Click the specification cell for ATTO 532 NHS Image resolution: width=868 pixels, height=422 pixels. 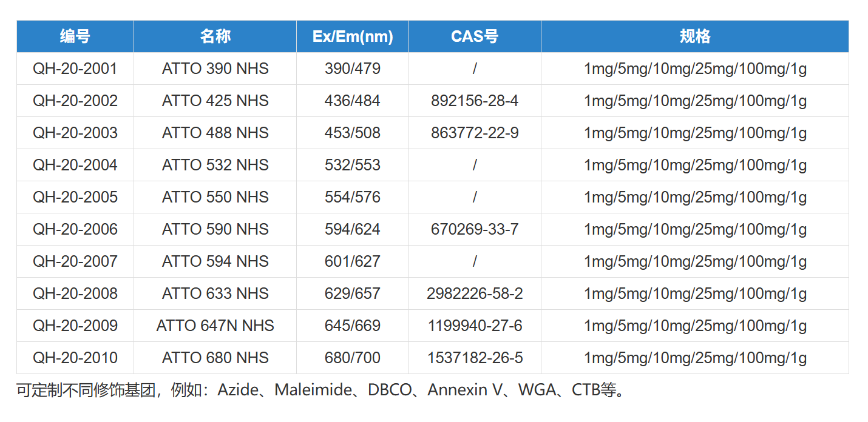(x=695, y=165)
